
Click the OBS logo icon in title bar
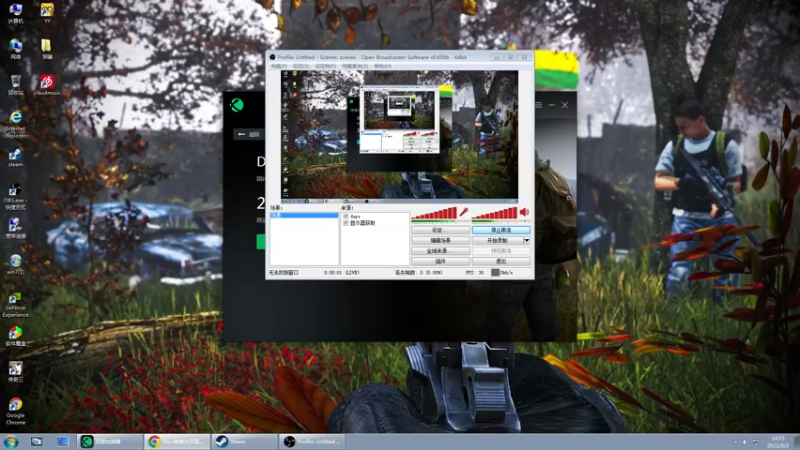click(x=272, y=57)
